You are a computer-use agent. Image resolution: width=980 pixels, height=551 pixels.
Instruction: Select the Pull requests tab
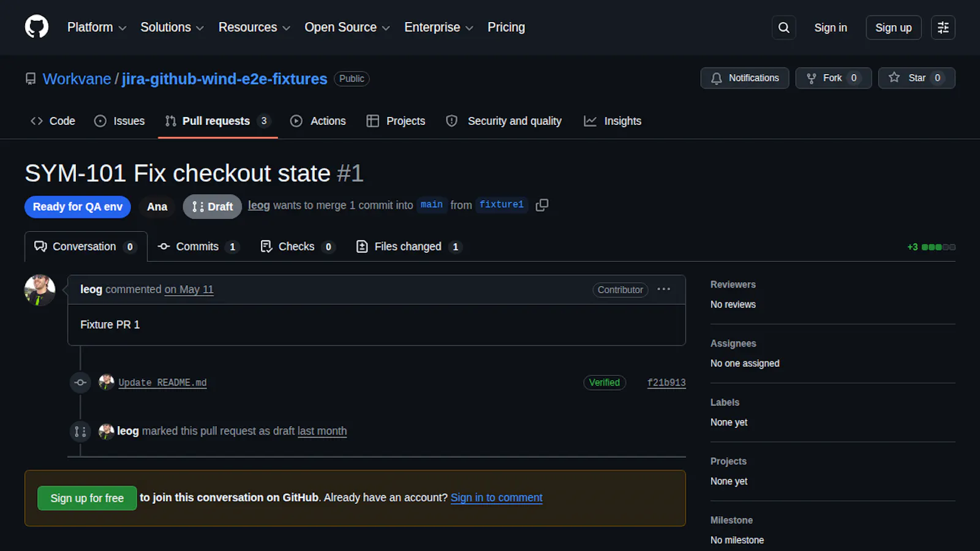[217, 121]
